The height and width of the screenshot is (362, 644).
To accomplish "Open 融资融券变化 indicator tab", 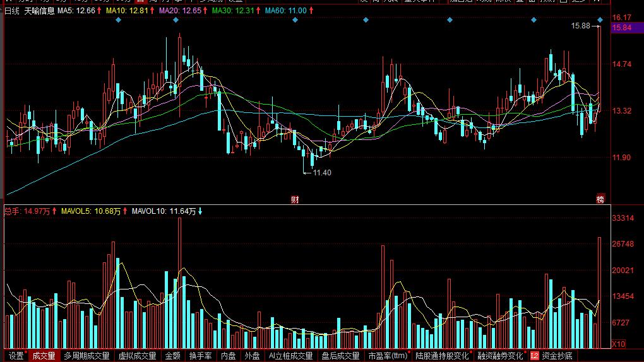I will pyautogui.click(x=500, y=356).
